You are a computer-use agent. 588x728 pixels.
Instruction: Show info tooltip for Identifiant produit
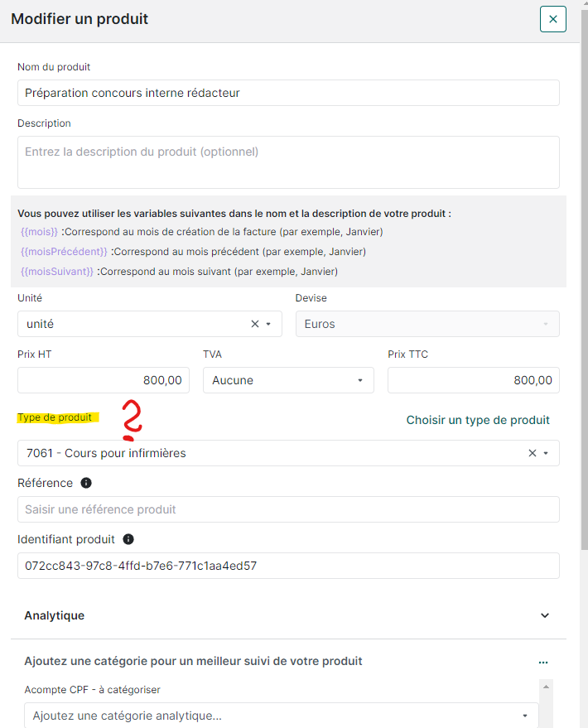pyautogui.click(x=128, y=539)
